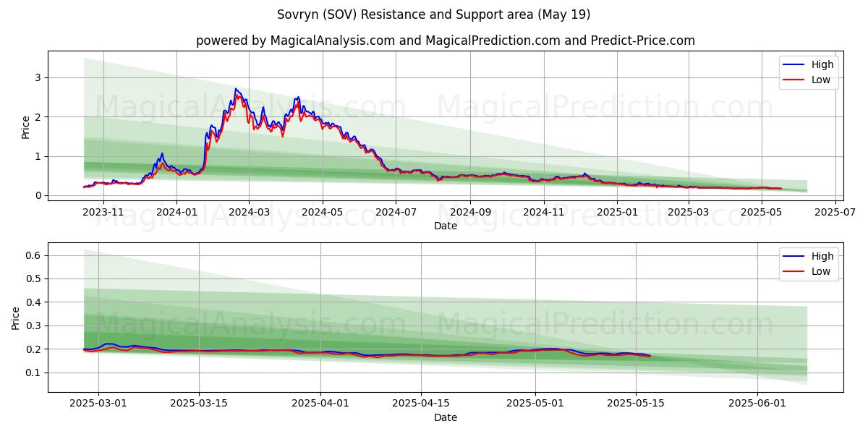This screenshot has height=434, width=868.
Task: Click the '2025-05' date tick on upper chart
Action: click(x=762, y=212)
